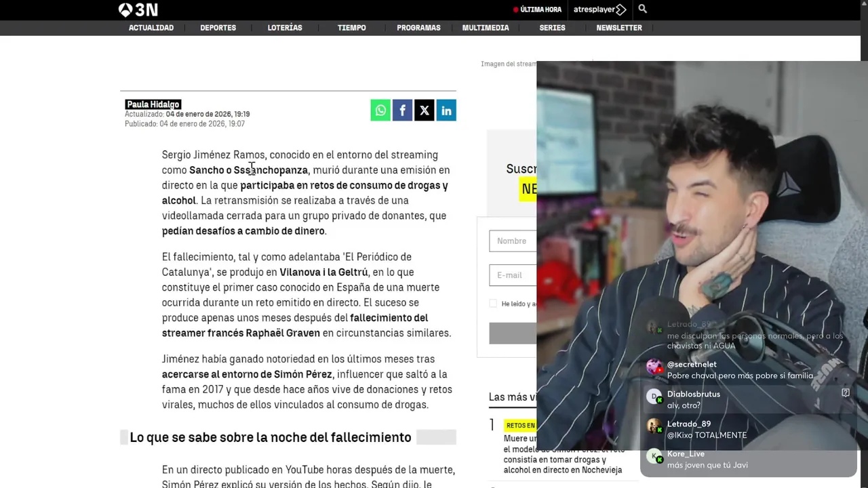
Task: Click the 'Publicado: 04 de enero de 2026, 19:07' text
Action: [x=184, y=124]
